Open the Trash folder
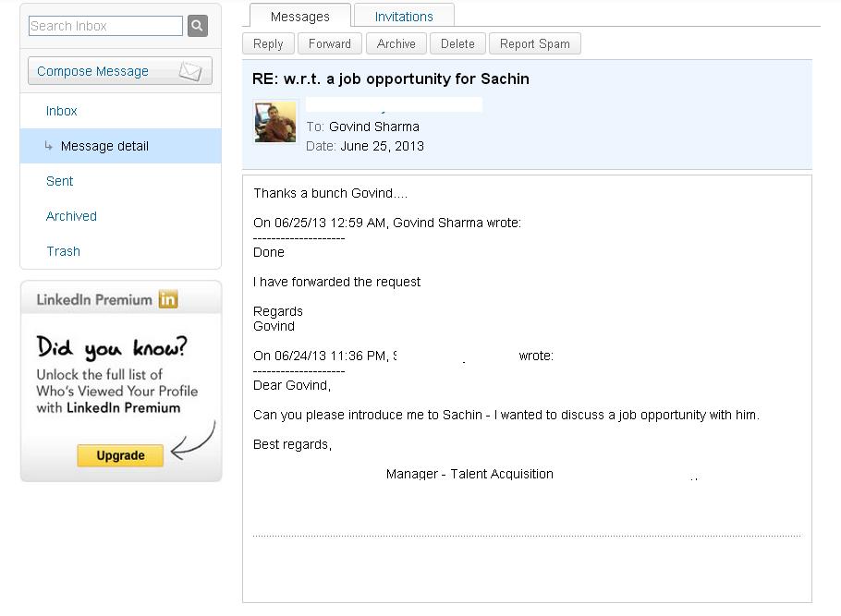The height and width of the screenshot is (616, 841). (63, 251)
